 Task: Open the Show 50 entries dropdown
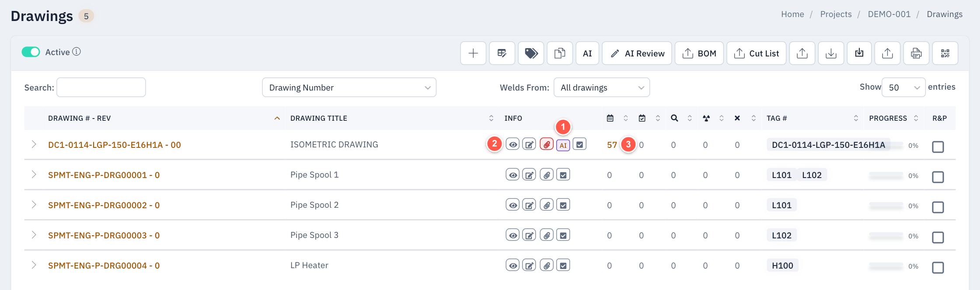tap(903, 87)
